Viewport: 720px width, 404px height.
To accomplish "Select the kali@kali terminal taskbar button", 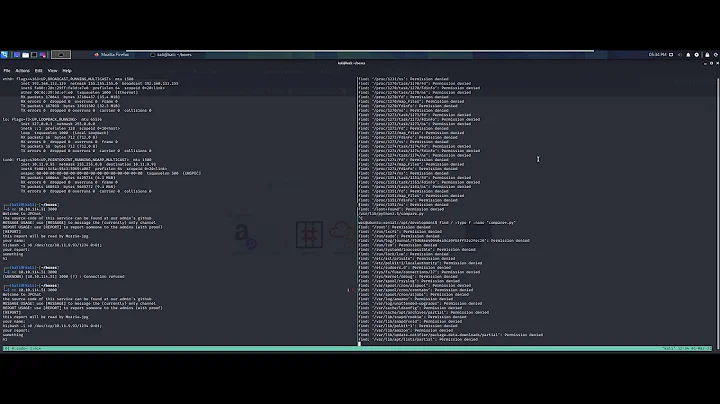I will coord(171,55).
